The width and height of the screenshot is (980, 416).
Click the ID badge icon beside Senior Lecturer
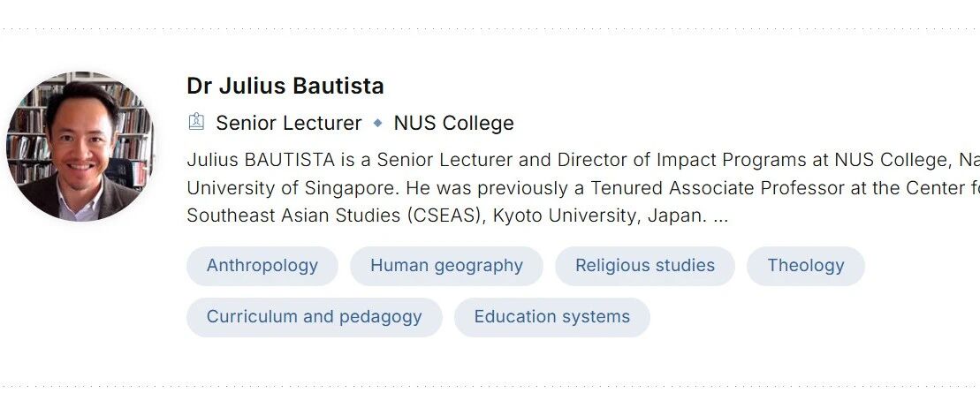196,122
